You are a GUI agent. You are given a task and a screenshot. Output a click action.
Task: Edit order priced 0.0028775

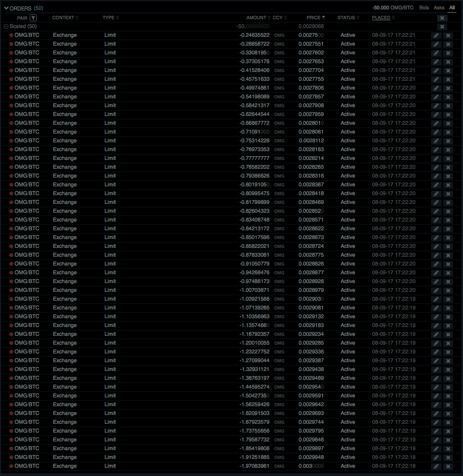(x=436, y=256)
